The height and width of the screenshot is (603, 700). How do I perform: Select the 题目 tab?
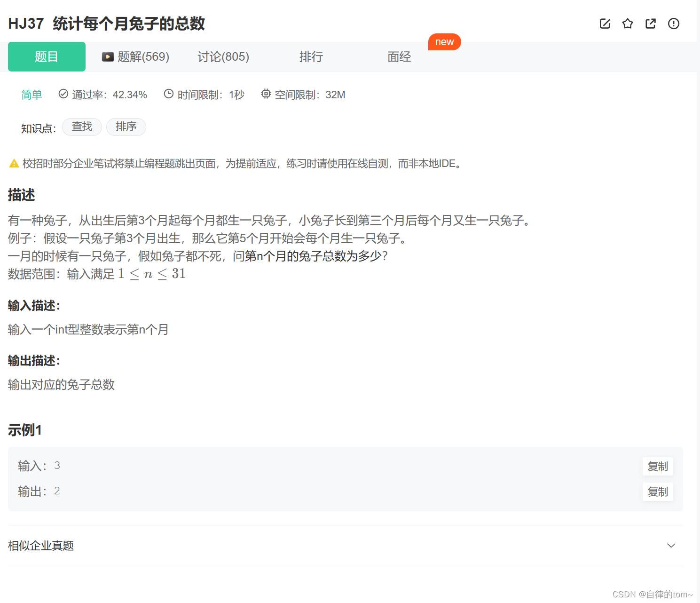pyautogui.click(x=47, y=57)
